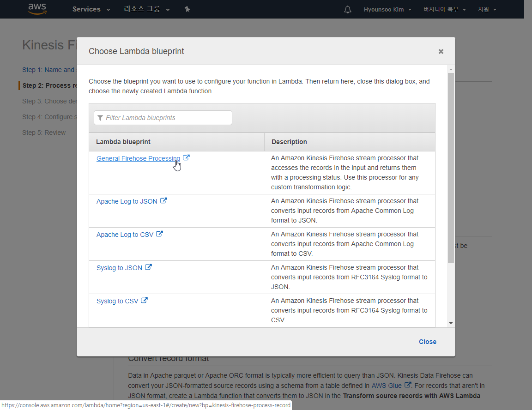Focus the Filter Lambda blueprints field
Screen dimensions: 532x410
[x=163, y=118]
